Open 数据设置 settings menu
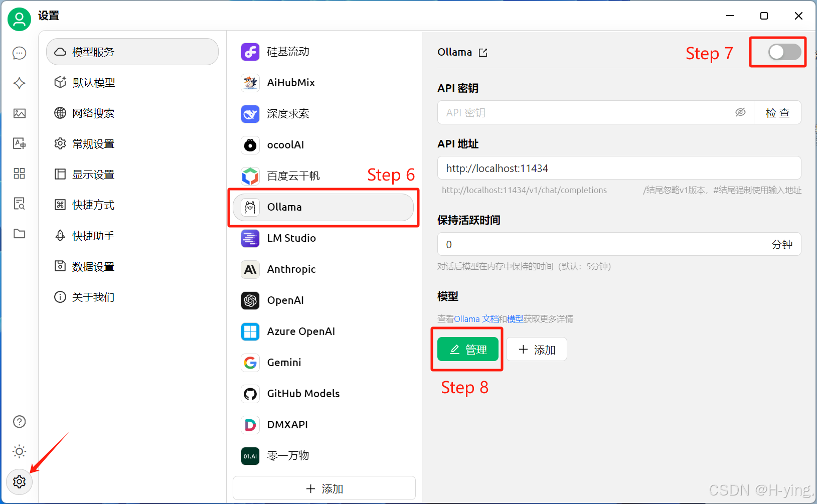Viewport: 817px width, 504px height. pos(132,266)
